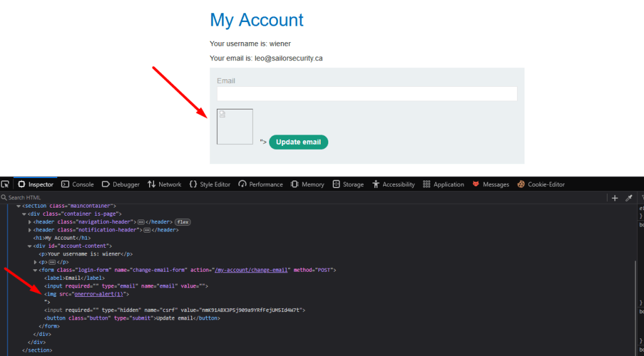Open the Style Editor tab
Image resolution: width=644 pixels, height=356 pixels.
[210, 184]
